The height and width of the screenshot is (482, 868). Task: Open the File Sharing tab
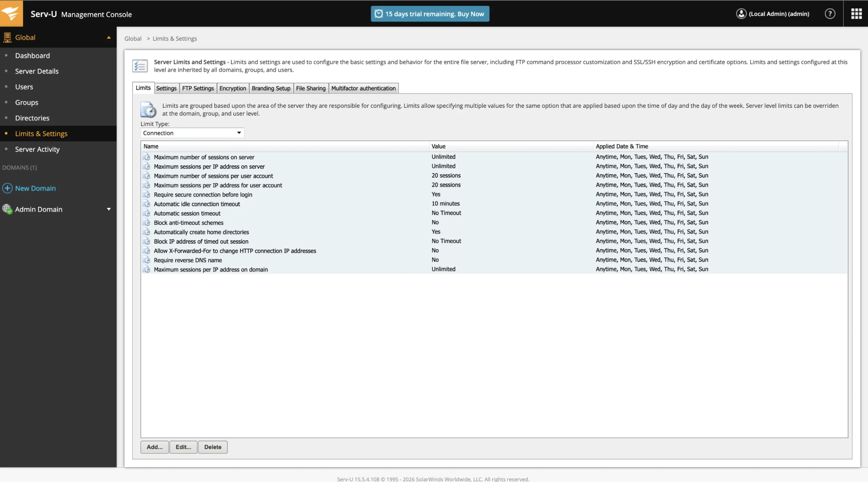pos(311,88)
